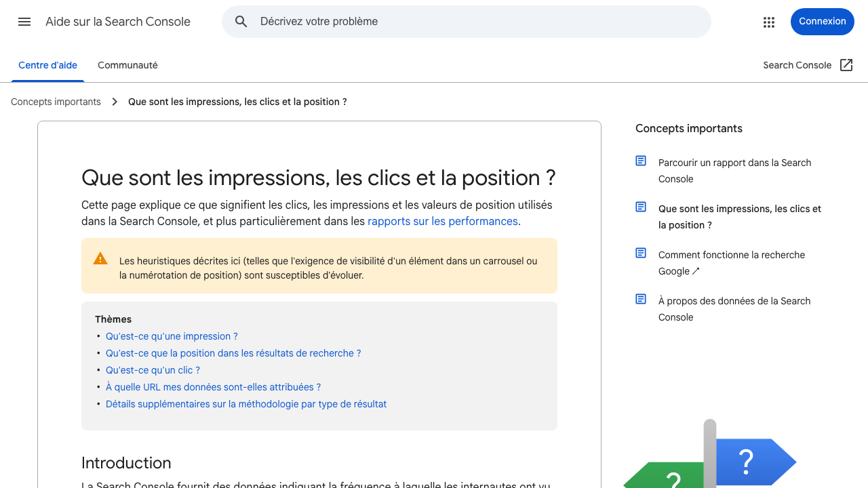Open rapports sur les performances link
868x488 pixels.
(x=443, y=221)
